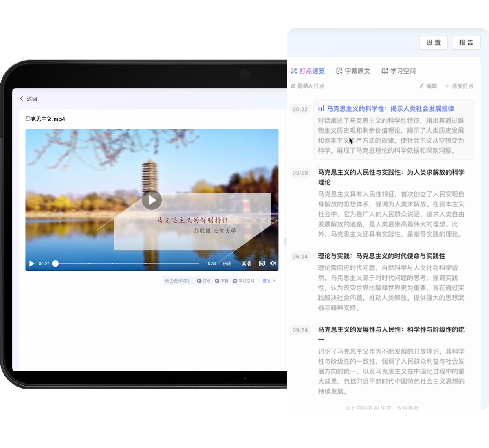
Task: Click the 修改 permissions link
Action: [x=269, y=281]
